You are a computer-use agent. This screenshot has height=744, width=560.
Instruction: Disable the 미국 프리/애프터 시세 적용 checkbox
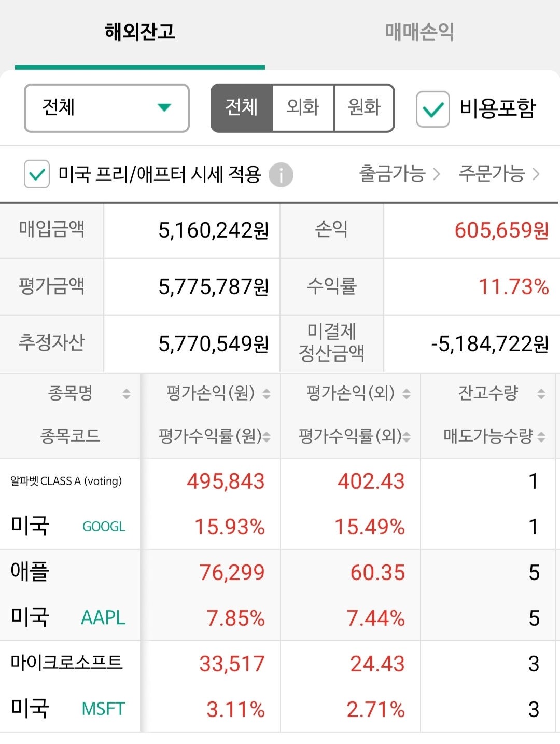coord(35,174)
